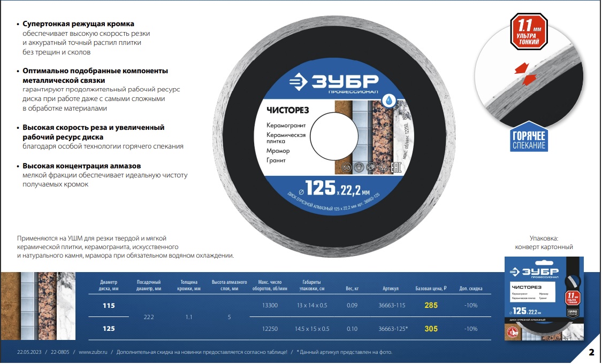The height and width of the screenshot is (364, 602).
Task: Click the page number 2 in the corner
Action: click(591, 352)
